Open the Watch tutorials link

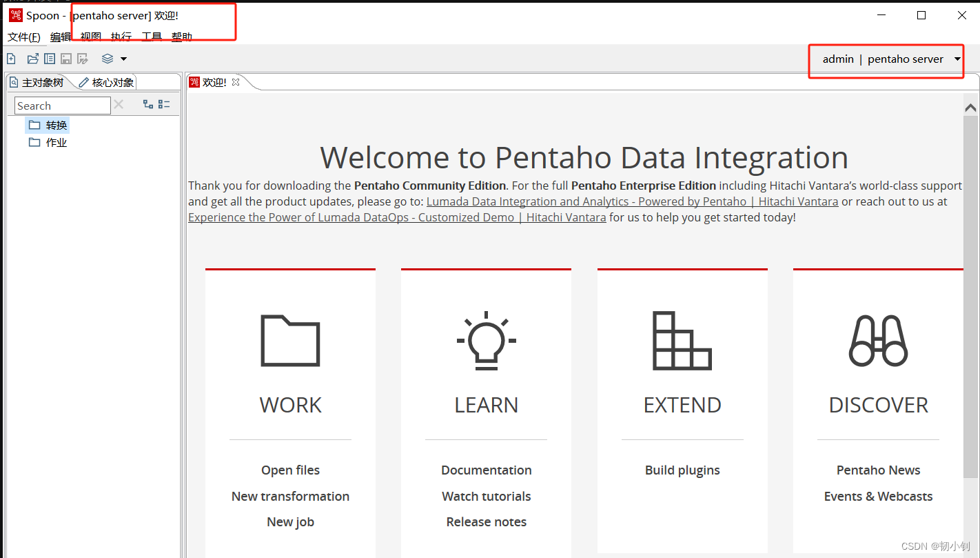coord(487,496)
